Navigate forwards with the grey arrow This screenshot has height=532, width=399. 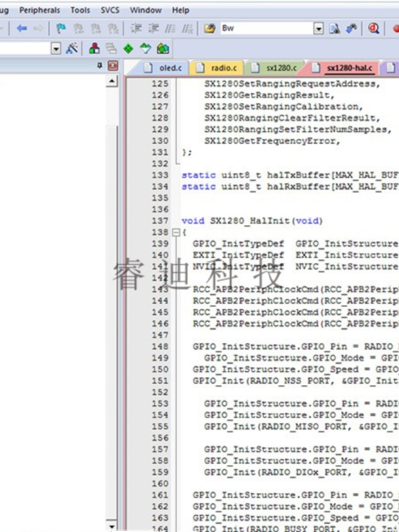(39, 29)
